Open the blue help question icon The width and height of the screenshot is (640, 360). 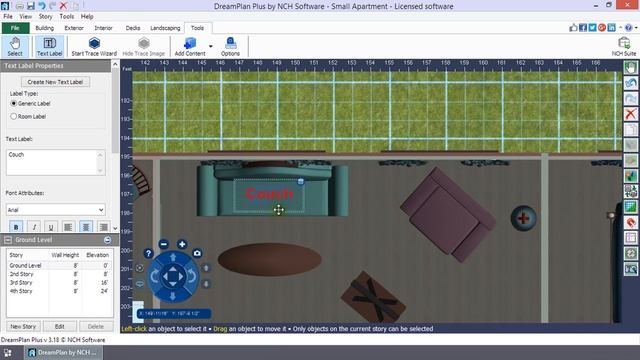coord(629,28)
